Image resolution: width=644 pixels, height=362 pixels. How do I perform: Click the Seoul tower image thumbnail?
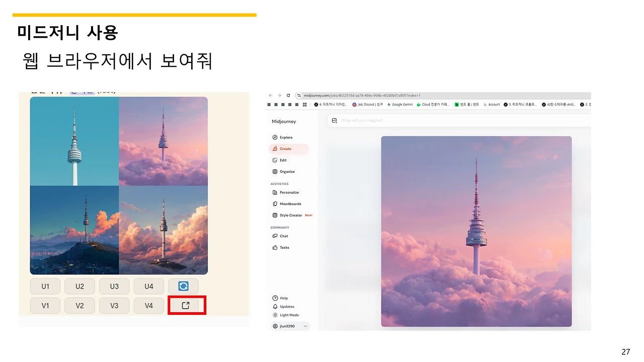pos(476,231)
